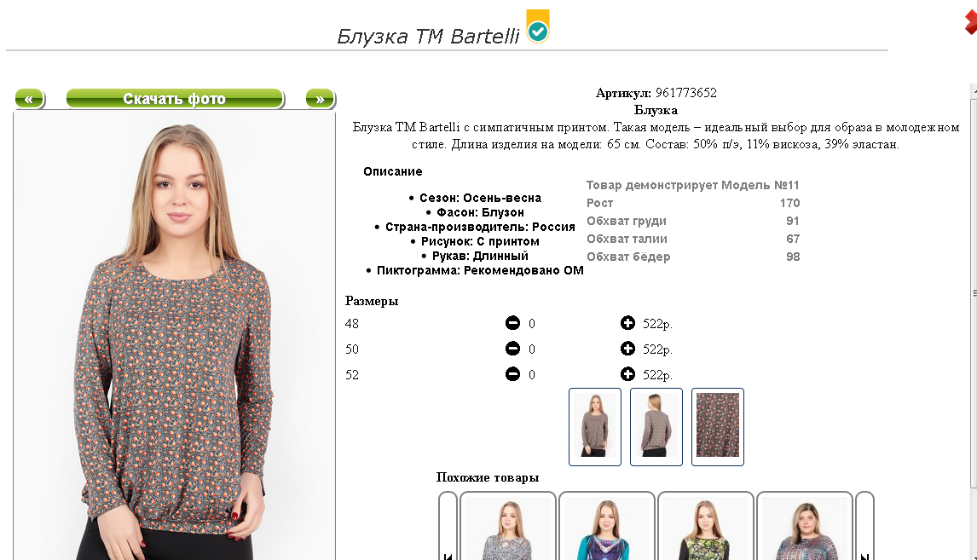
Task: Increase quantity for size 50
Action: [x=627, y=349]
